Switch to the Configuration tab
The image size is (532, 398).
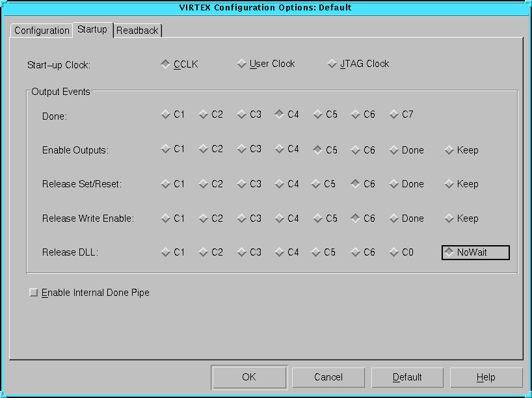point(42,31)
